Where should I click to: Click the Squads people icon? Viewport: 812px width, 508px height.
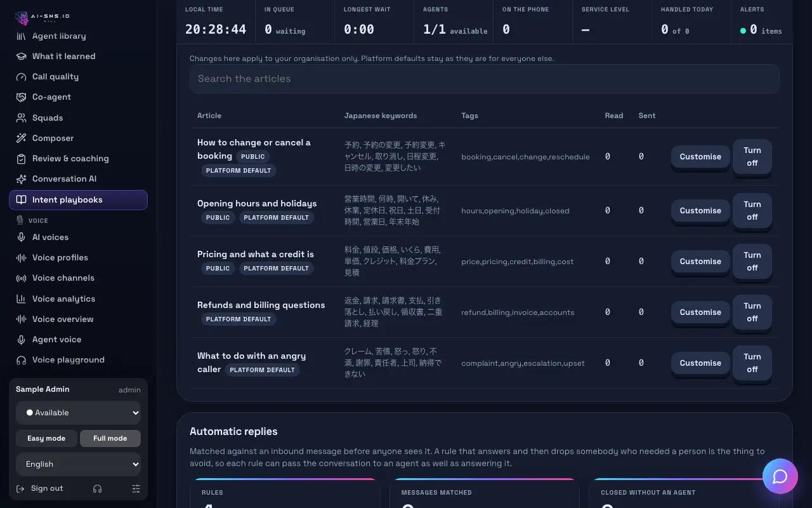coord(21,118)
